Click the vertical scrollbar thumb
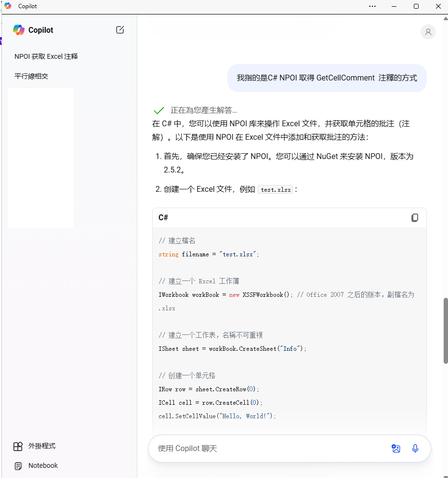 (446, 331)
